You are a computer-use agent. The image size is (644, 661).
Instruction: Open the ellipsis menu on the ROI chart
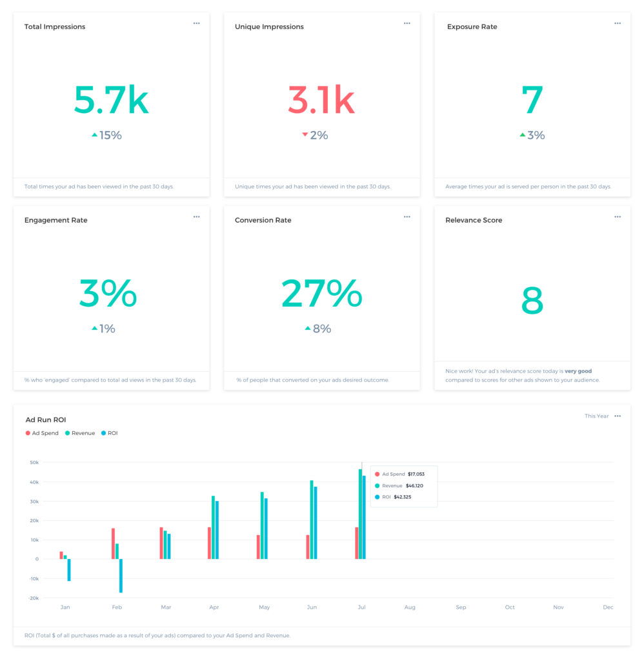pos(618,416)
